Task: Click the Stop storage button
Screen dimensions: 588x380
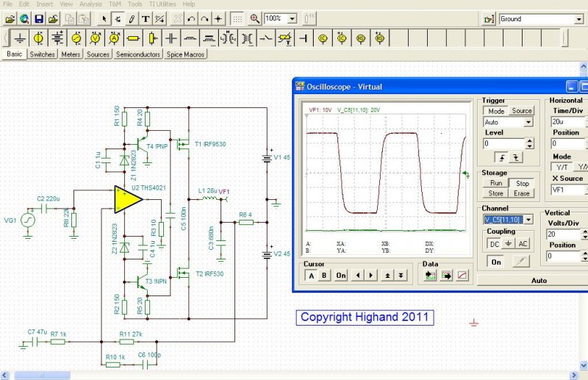Action: [x=522, y=183]
